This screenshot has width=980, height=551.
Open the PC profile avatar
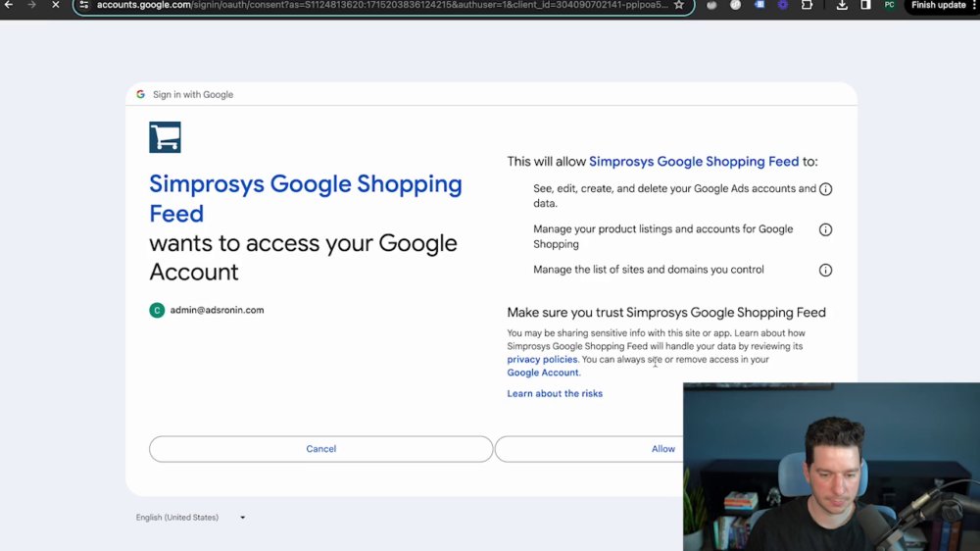tap(889, 4)
